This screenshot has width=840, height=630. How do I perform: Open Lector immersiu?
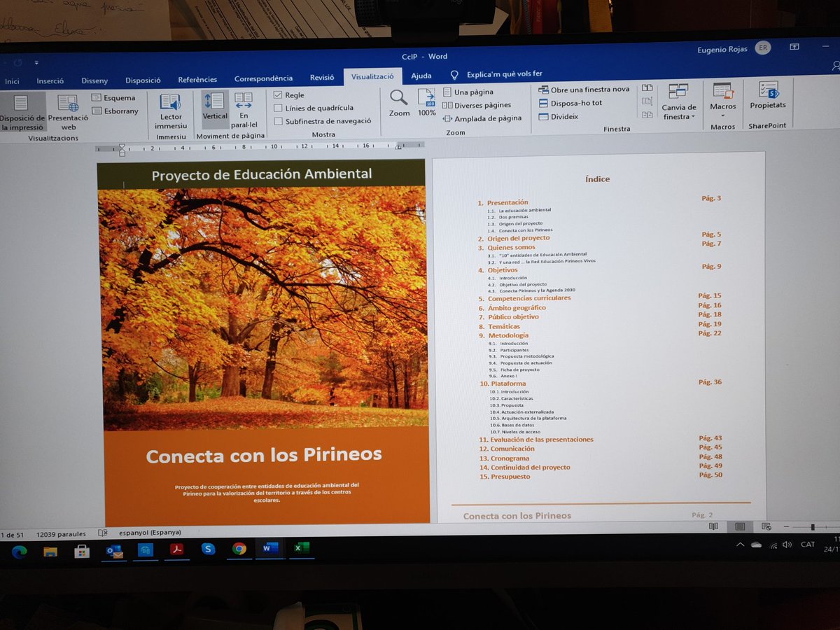pos(171,111)
